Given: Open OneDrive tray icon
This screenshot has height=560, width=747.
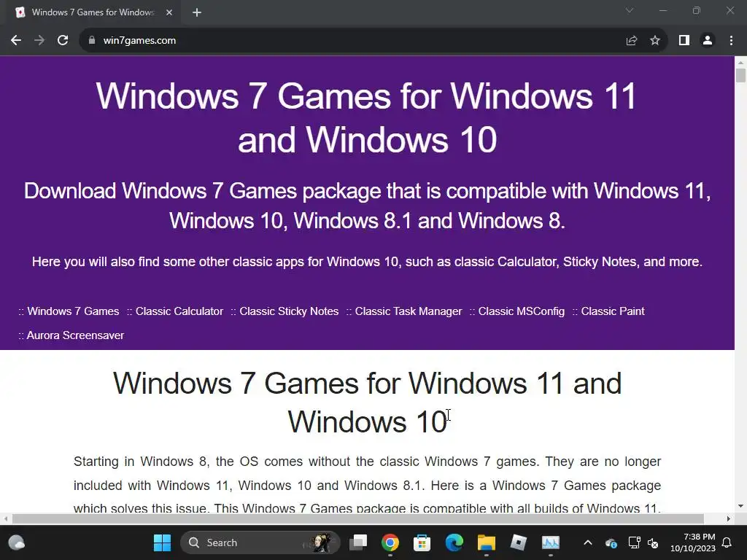Looking at the screenshot, I should coord(611,542).
